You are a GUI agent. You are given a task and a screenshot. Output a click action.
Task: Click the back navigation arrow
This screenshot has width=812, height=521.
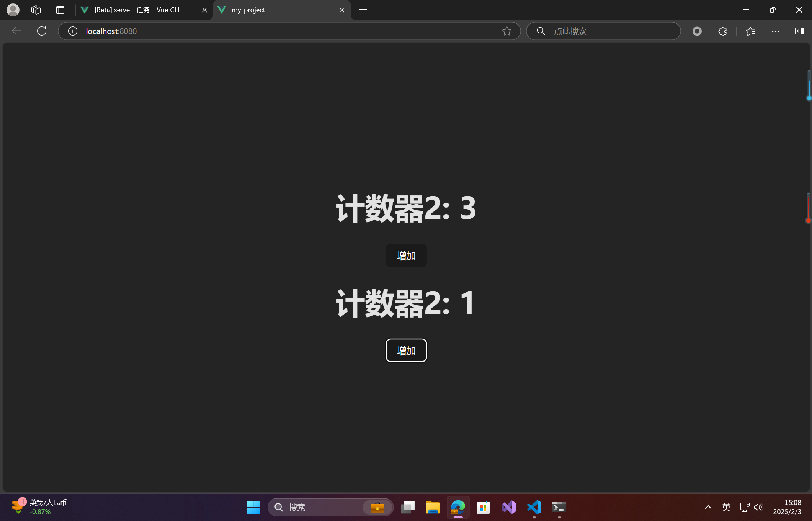click(x=16, y=31)
